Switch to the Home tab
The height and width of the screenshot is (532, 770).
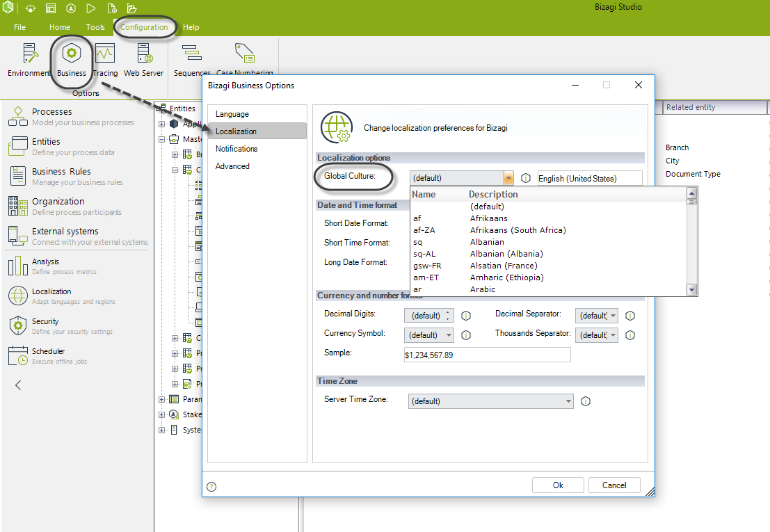59,28
